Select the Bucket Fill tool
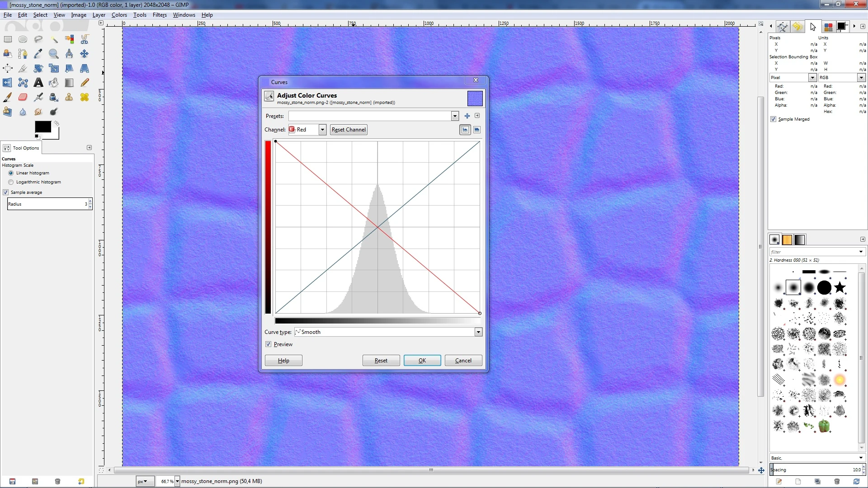Viewport: 868px width, 488px height. (x=54, y=83)
